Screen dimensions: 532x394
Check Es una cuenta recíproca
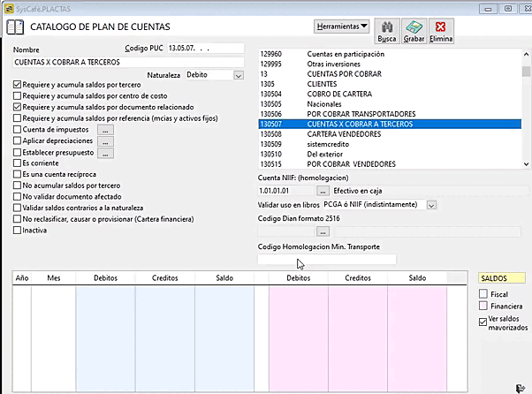[17, 174]
